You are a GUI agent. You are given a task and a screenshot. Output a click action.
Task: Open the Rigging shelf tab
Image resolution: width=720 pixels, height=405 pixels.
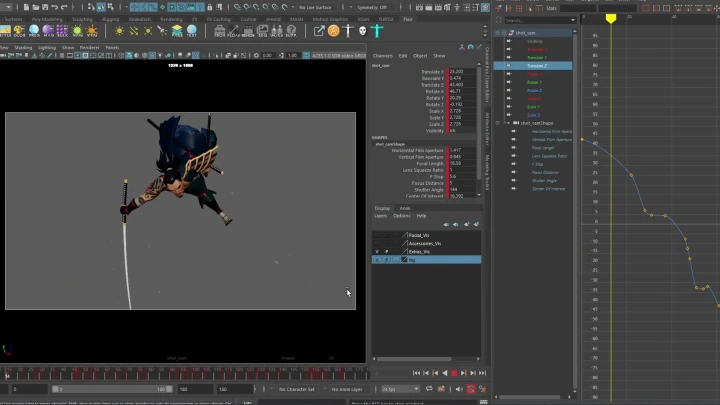[110, 19]
